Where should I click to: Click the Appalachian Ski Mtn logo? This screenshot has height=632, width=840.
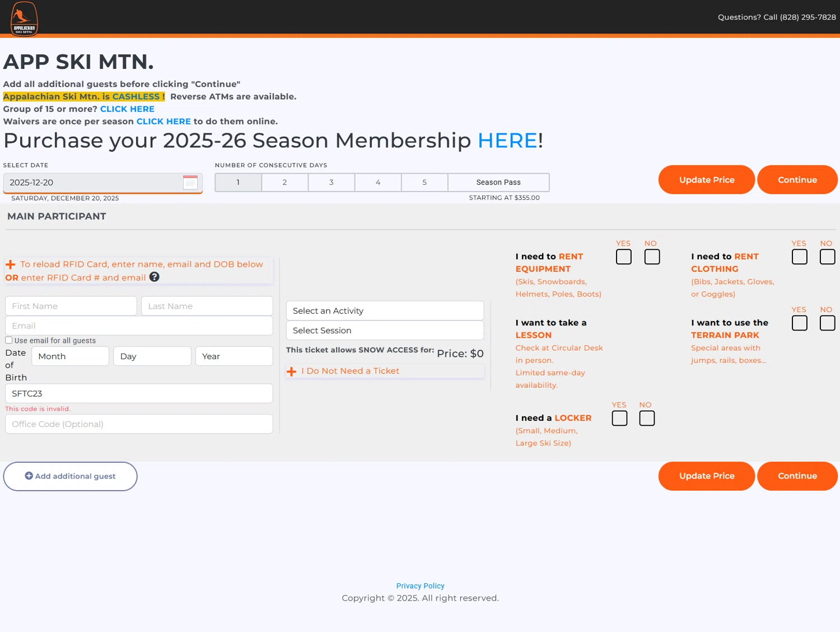click(24, 18)
